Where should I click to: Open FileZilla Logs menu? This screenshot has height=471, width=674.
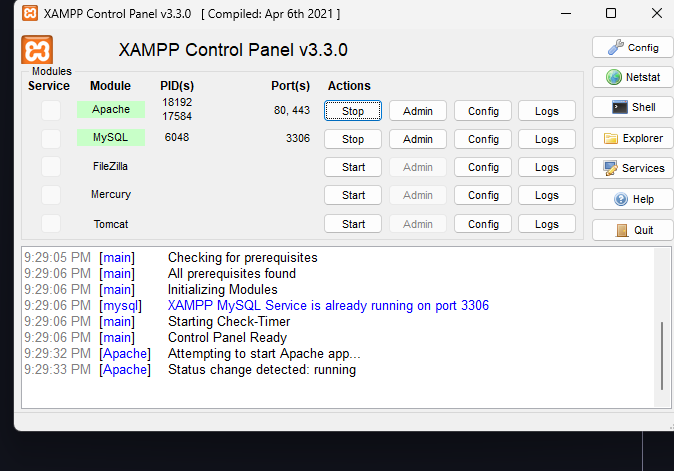coord(547,167)
